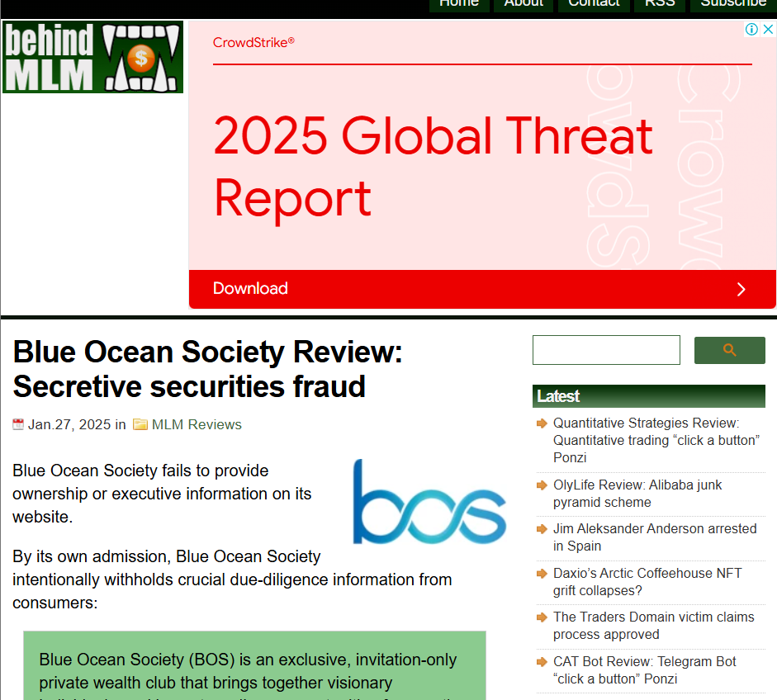Screen dimensions: 777x700
Task: Open the RSS feed link
Action: pyautogui.click(x=660, y=4)
